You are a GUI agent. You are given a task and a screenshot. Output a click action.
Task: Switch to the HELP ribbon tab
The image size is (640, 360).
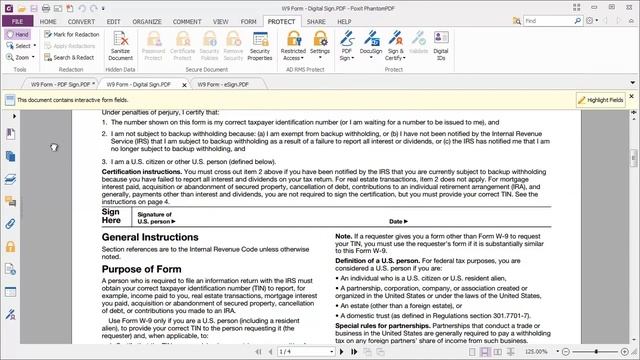point(344,22)
